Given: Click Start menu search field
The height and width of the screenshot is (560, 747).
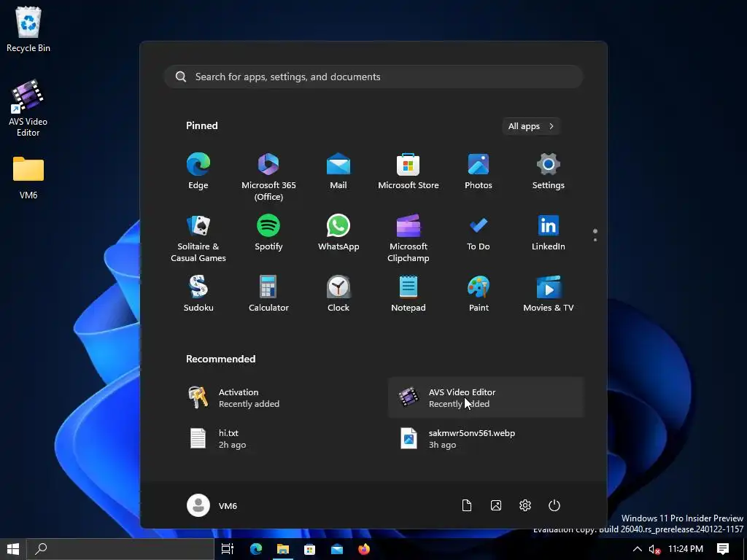Looking at the screenshot, I should [x=373, y=77].
